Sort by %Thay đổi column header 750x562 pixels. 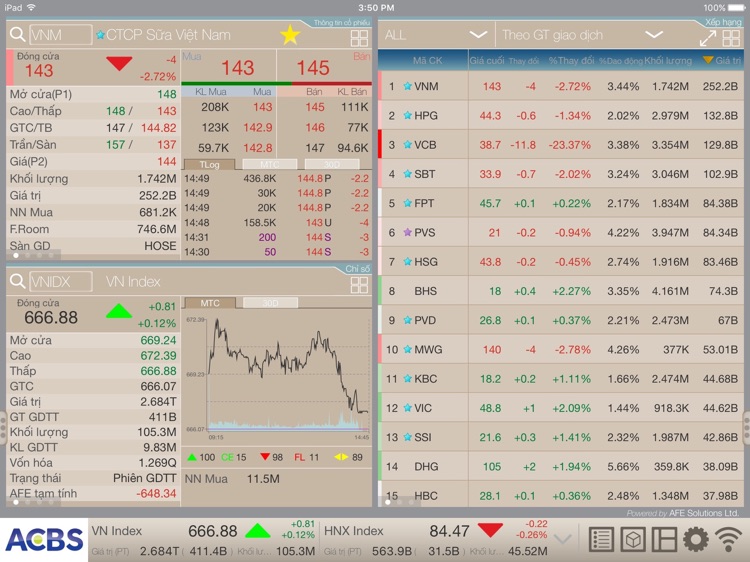tap(571, 60)
